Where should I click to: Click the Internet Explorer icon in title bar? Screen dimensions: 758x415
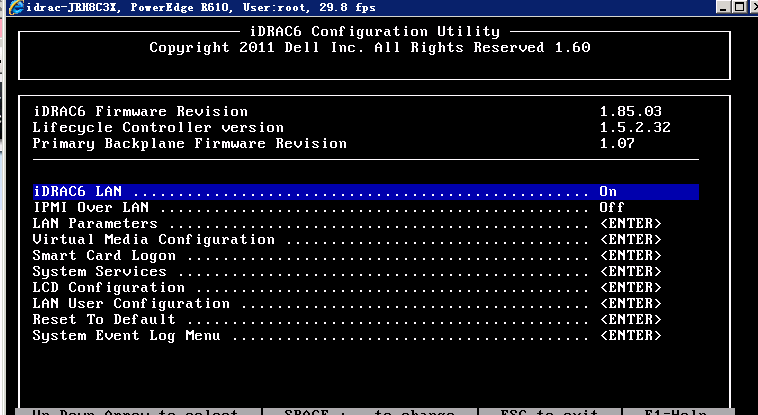15,7
